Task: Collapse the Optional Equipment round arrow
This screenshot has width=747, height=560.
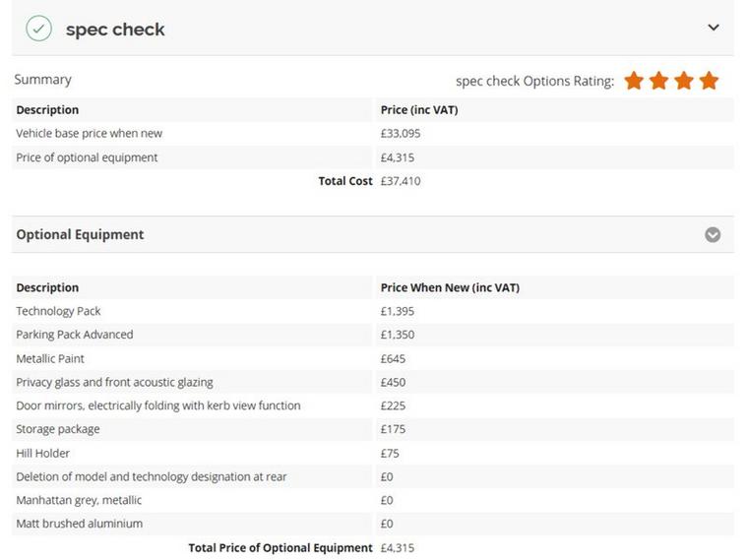Action: (713, 234)
